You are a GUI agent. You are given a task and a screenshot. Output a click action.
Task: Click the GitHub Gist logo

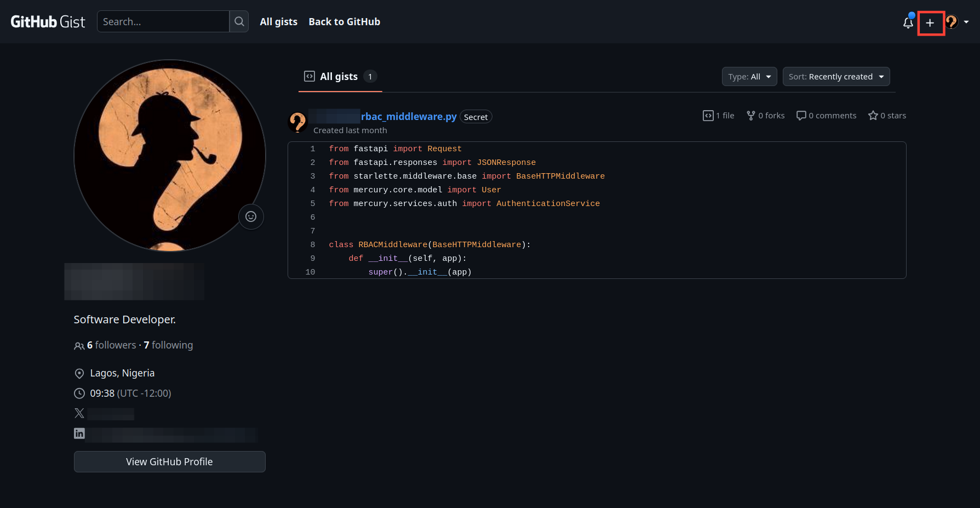pyautogui.click(x=48, y=21)
